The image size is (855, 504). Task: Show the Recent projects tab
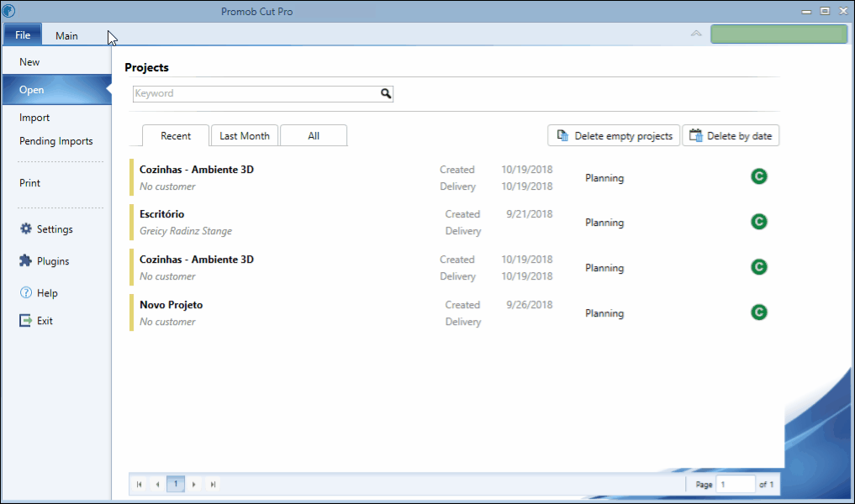[176, 136]
